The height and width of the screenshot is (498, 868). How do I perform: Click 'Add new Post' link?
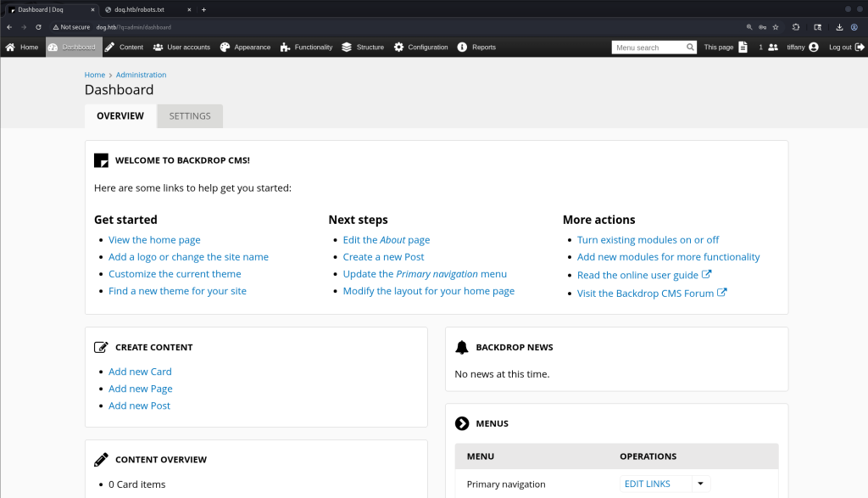pos(139,406)
